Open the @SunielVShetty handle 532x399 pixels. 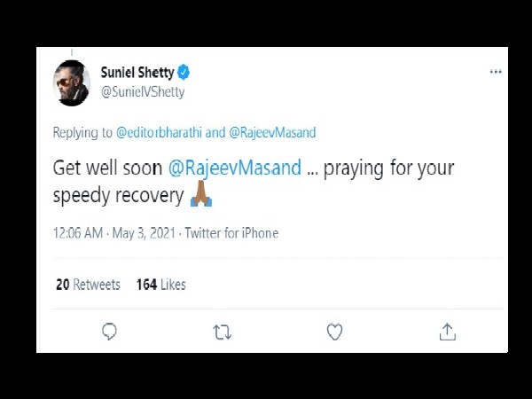pyautogui.click(x=143, y=92)
